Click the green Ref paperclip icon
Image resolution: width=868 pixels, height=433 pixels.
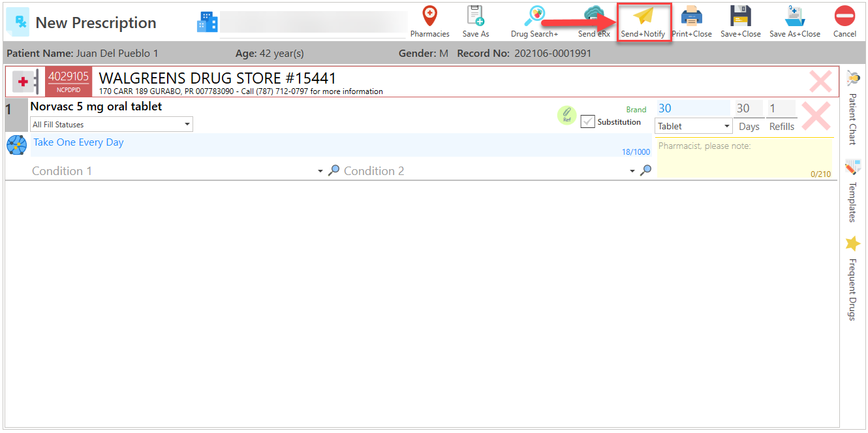pos(566,115)
